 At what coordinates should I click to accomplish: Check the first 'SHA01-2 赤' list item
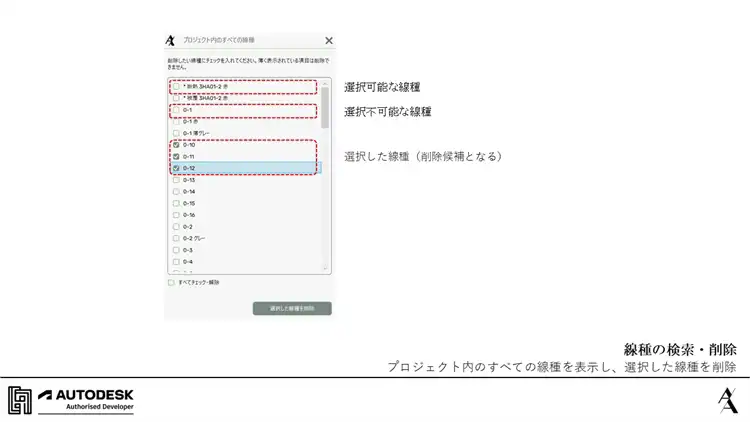[x=176, y=87]
